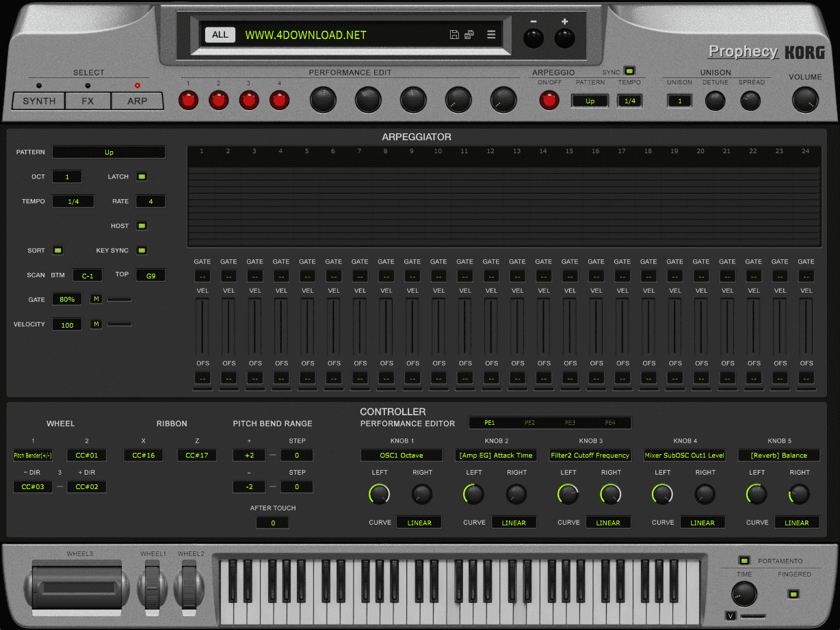
Task: Select the PE2 performance editor tab
Action: [x=529, y=423]
